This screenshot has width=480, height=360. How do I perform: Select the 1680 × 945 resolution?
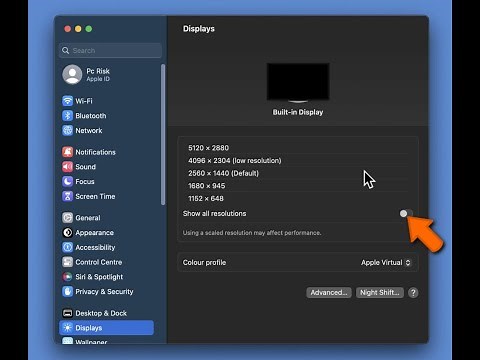click(207, 186)
